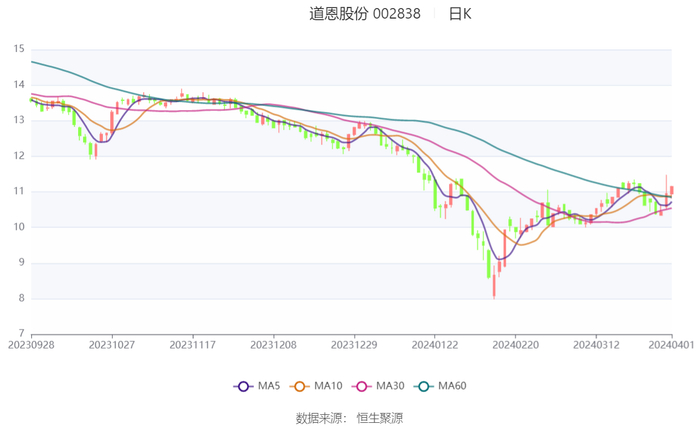This screenshot has height=426, width=700.
Task: Toggle the MA5 series via its legend text
Action: (269, 386)
